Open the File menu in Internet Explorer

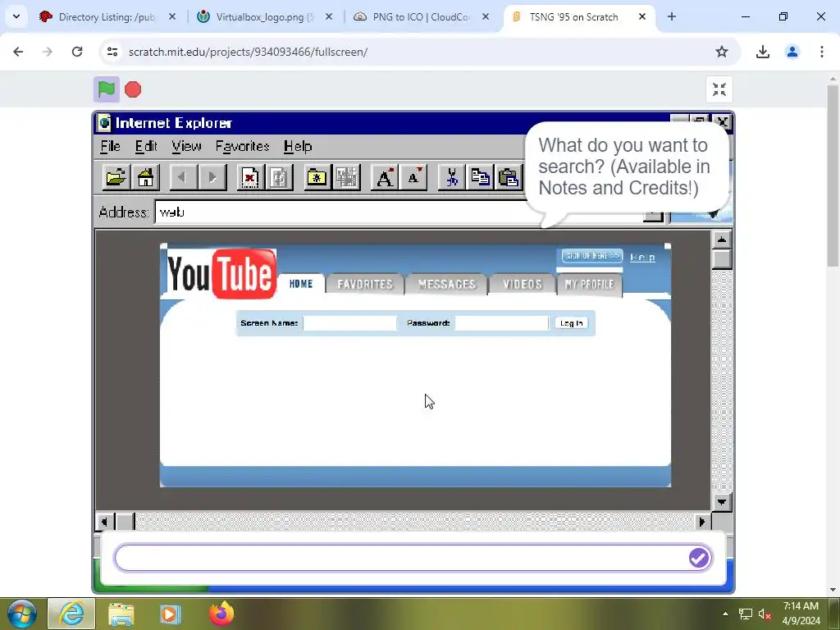(x=111, y=146)
